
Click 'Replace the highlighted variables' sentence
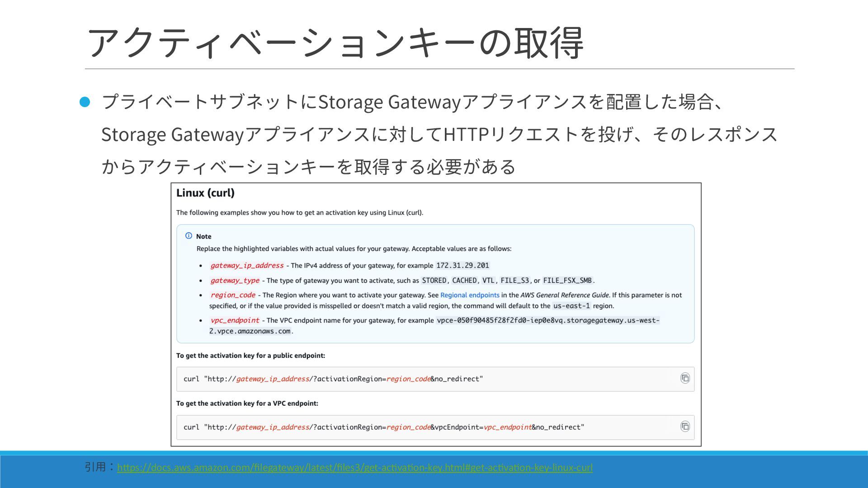coord(354,249)
